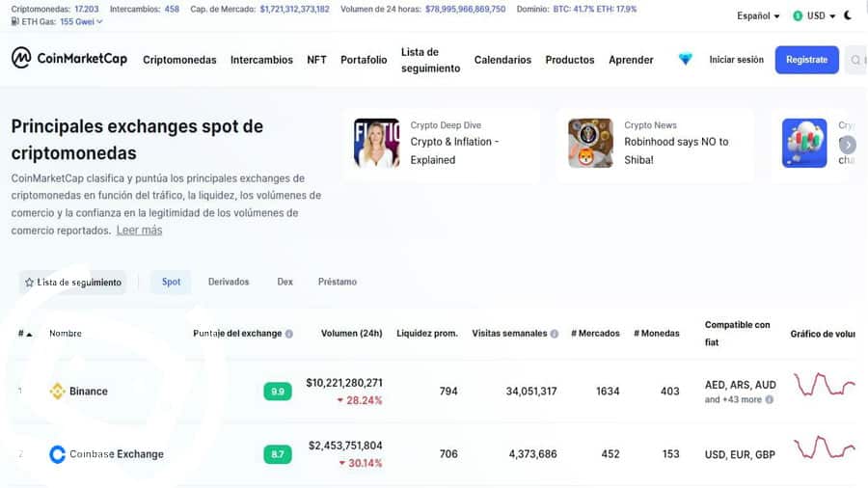Open the Portafolio menu item
Image resolution: width=868 pixels, height=488 pixels.
[x=364, y=60]
